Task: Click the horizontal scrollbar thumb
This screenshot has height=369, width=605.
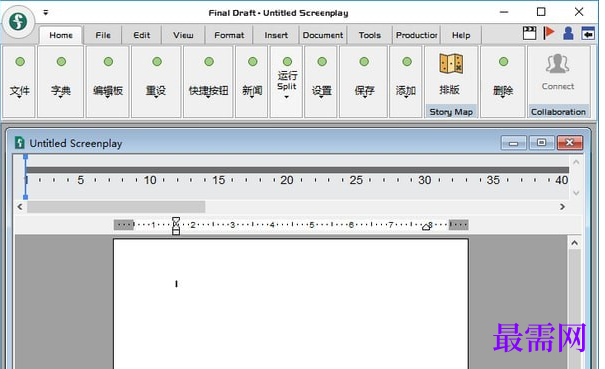Action: tap(116, 207)
